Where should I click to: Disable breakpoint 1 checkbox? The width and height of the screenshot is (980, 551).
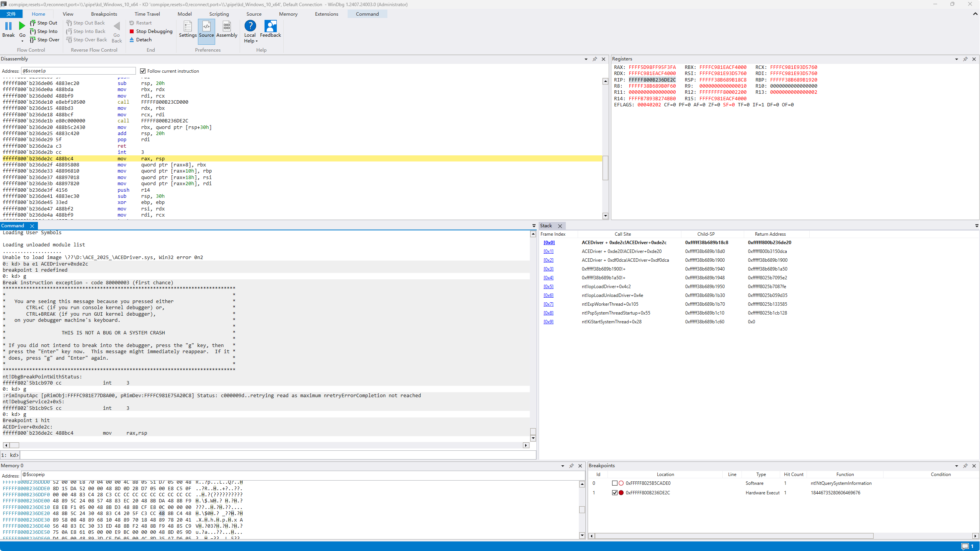pos(614,493)
